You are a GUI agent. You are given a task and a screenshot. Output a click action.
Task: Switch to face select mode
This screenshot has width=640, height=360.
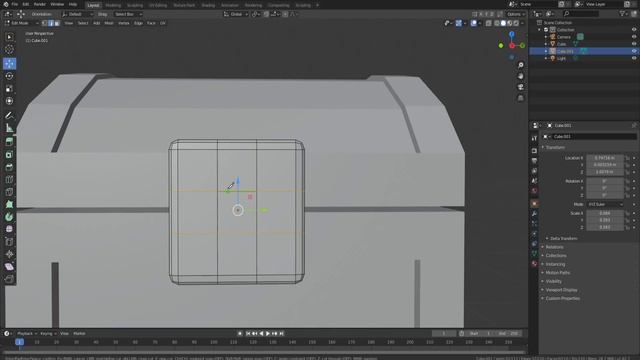(57, 23)
